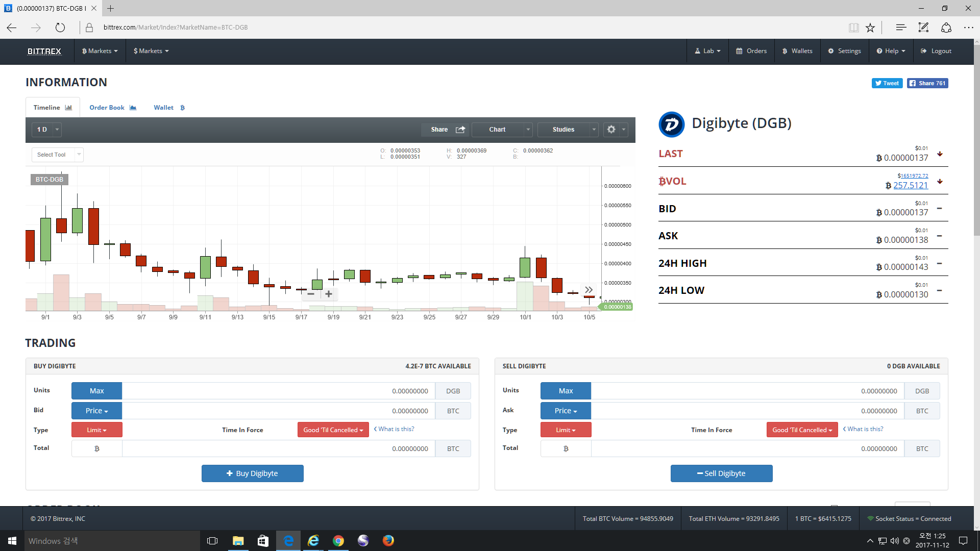Image resolution: width=980 pixels, height=551 pixels.
Task: Open Settings from the navbar
Action: [844, 51]
